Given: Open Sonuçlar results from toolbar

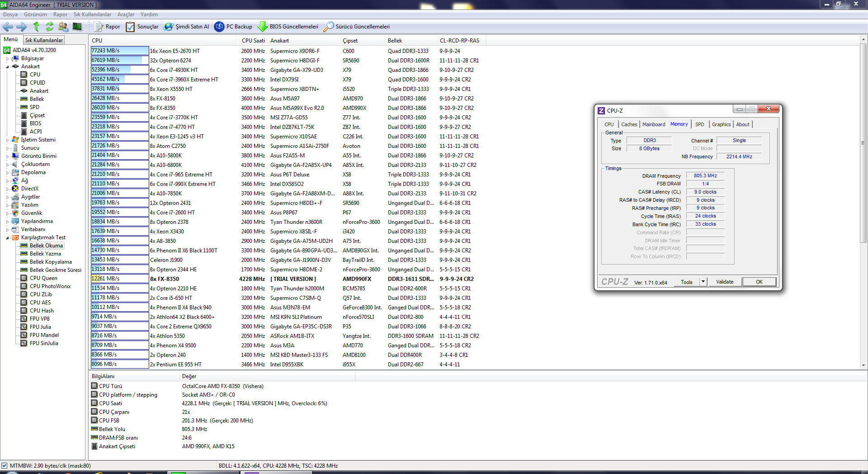Looking at the screenshot, I should (142, 27).
